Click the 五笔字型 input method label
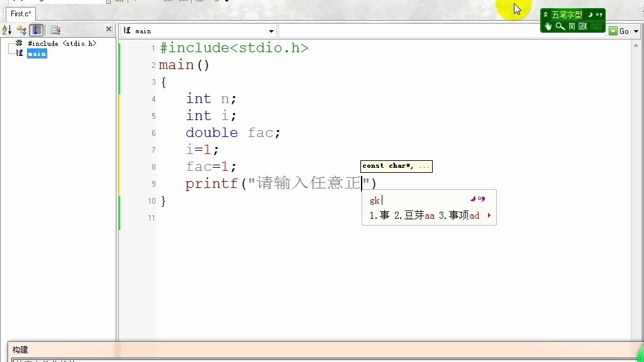 (x=567, y=15)
